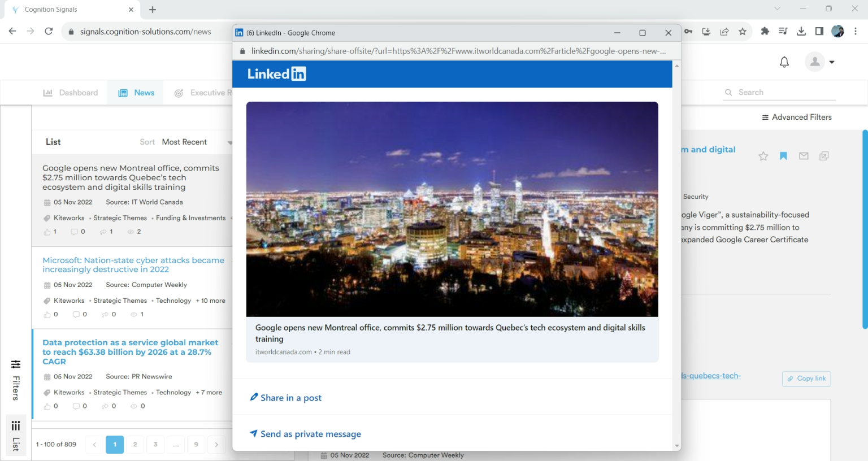Click the 'Funding & Investments' tag

(190, 218)
